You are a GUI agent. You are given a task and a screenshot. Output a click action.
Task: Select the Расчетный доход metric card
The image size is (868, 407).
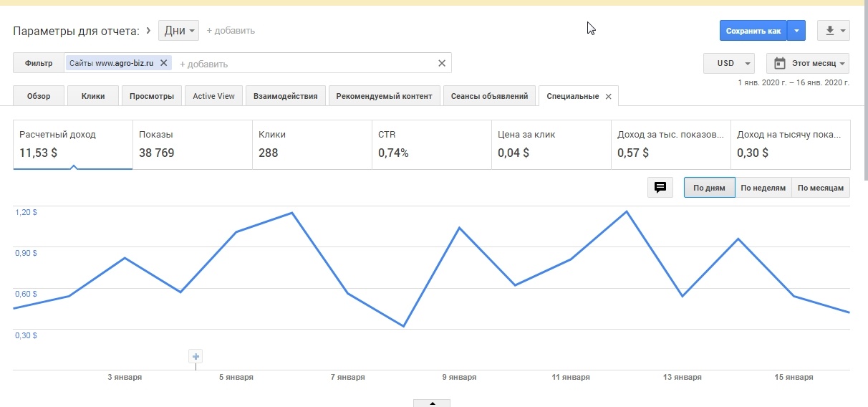click(73, 145)
